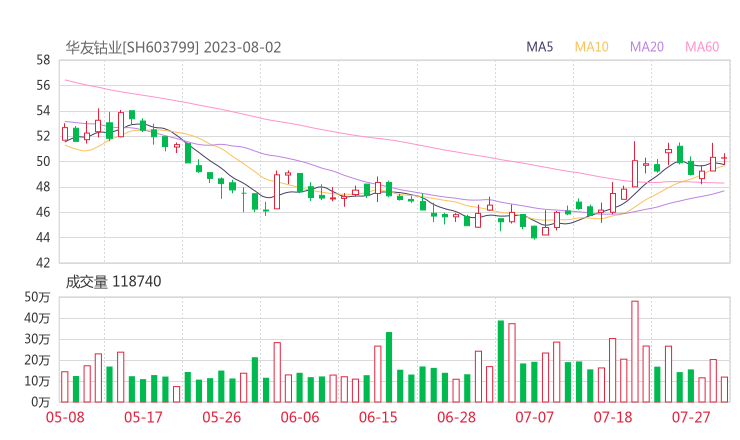The image size is (740, 440).
Task: Click the 06-06 date label
Action: pyautogui.click(x=300, y=417)
